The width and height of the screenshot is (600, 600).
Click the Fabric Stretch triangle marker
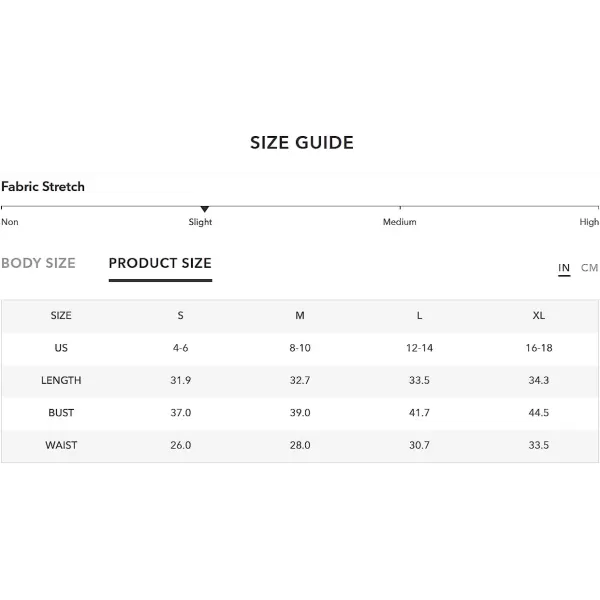205,209
